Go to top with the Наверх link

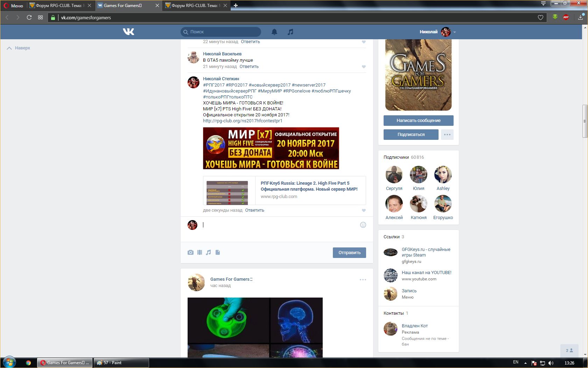coord(19,48)
